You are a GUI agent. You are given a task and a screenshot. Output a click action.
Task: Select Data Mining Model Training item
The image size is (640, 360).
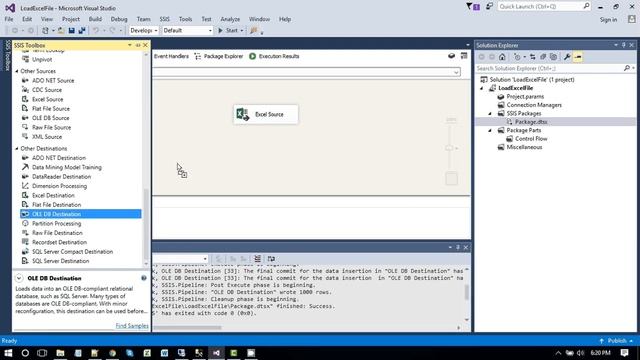67,167
